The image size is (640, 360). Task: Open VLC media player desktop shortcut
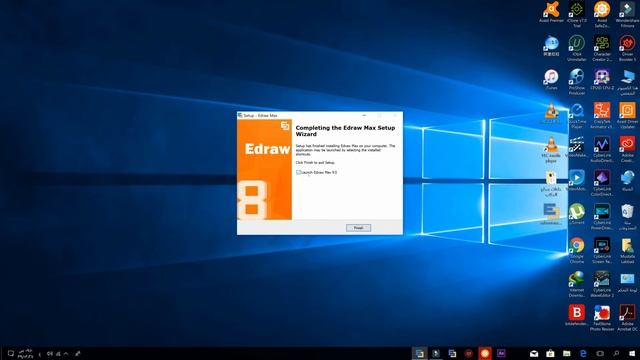coord(551,149)
